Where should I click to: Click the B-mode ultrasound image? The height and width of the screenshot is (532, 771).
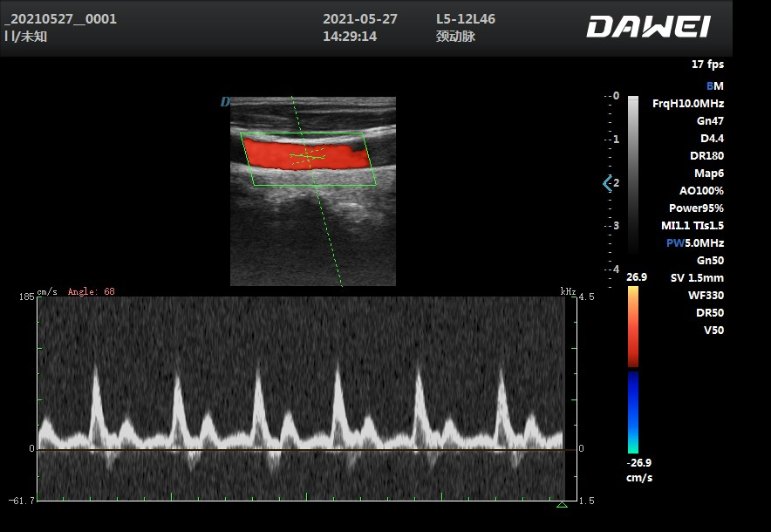click(x=313, y=191)
